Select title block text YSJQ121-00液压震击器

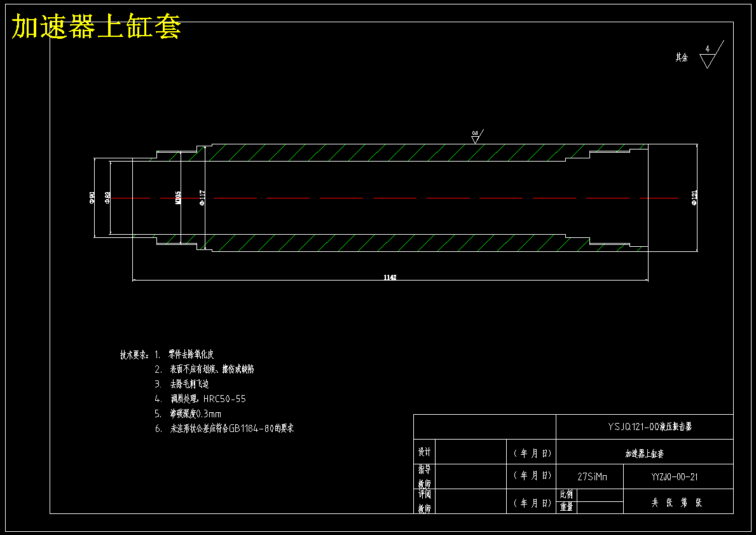click(650, 426)
